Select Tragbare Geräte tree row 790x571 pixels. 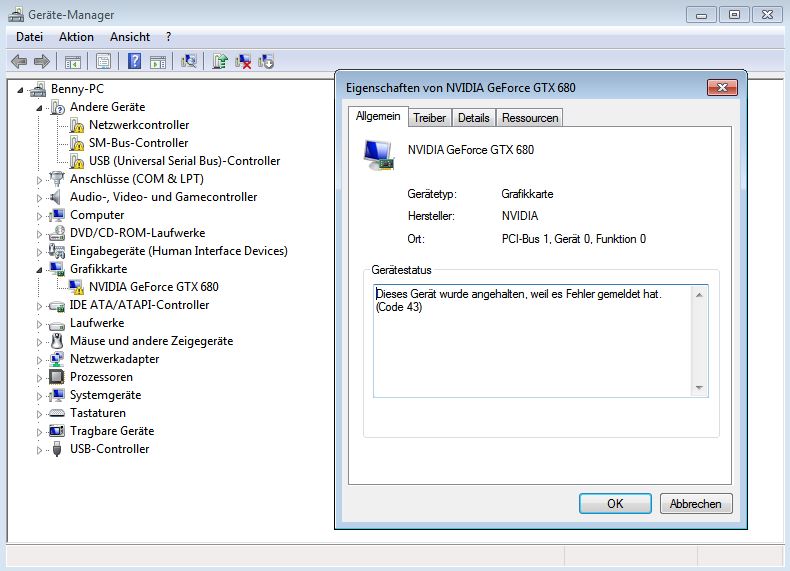pos(112,431)
